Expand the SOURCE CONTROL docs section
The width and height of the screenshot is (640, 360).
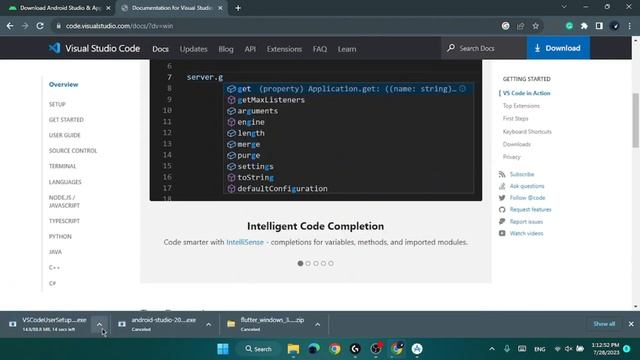(73, 151)
